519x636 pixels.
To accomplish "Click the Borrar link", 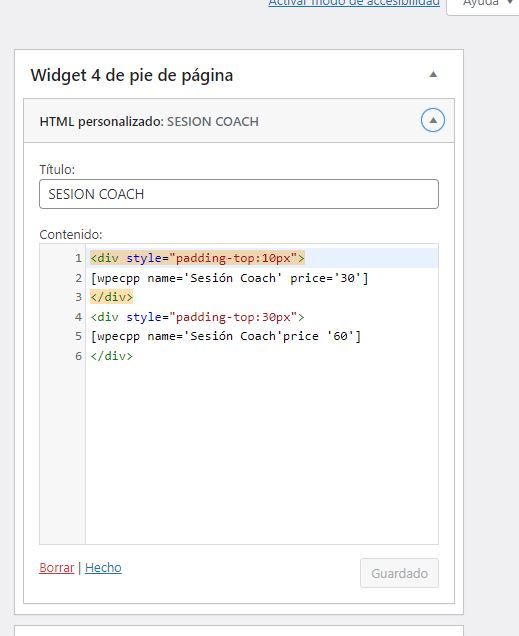I will (x=57, y=567).
